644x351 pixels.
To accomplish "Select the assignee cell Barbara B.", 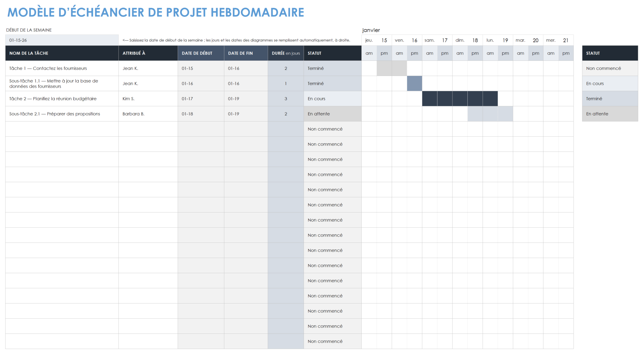I will click(x=148, y=114).
